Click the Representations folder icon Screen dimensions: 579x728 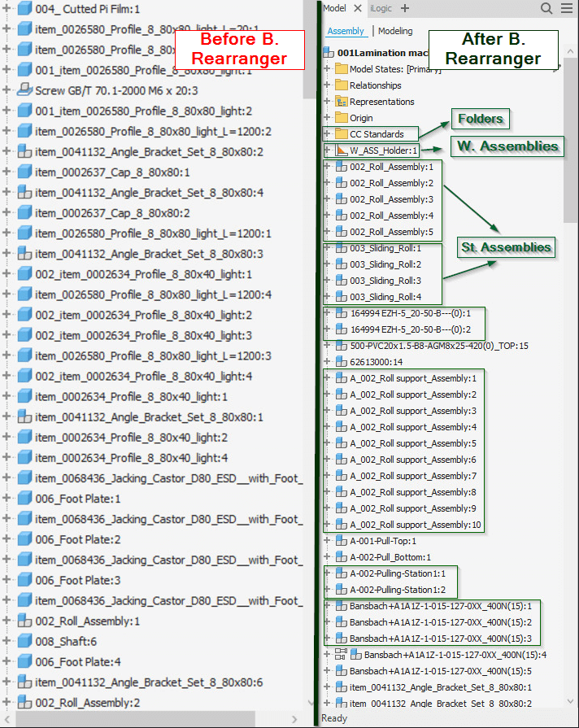click(x=342, y=101)
